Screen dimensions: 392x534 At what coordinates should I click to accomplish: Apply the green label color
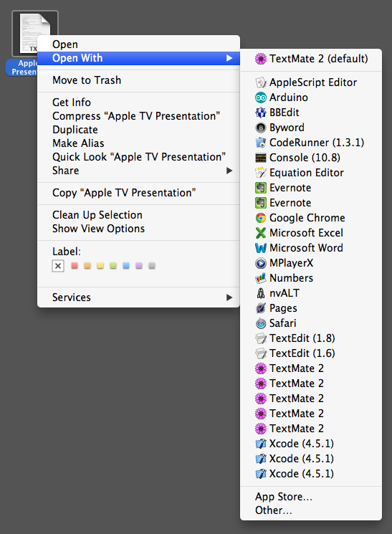113,266
